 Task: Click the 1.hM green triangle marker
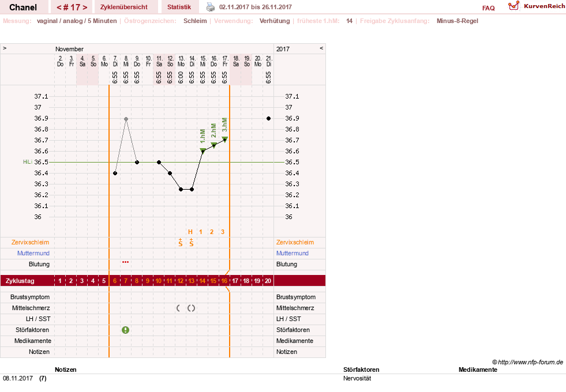click(x=203, y=150)
